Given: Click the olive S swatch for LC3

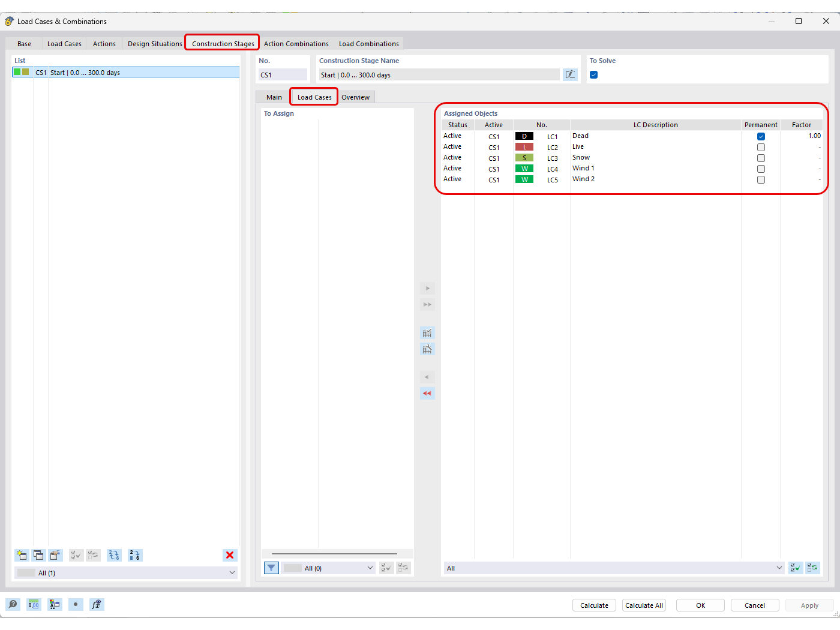Looking at the screenshot, I should [524, 158].
